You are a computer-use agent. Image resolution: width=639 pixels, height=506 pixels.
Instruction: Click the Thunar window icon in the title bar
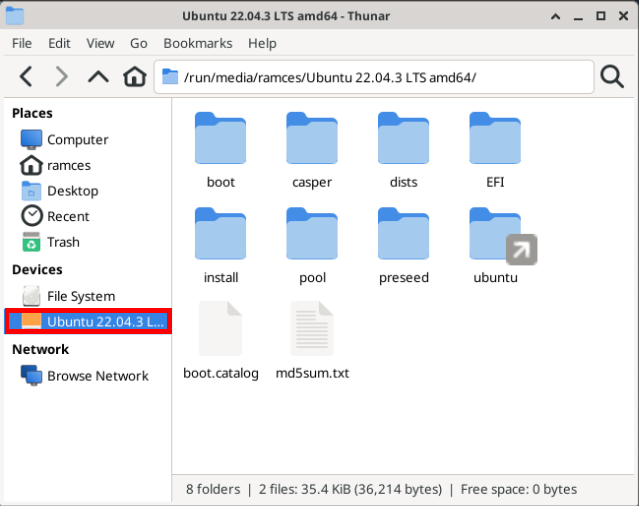pos(15,16)
